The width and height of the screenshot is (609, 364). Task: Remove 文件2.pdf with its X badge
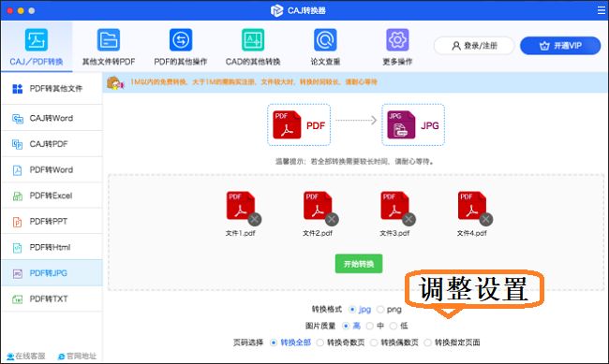[x=332, y=219]
